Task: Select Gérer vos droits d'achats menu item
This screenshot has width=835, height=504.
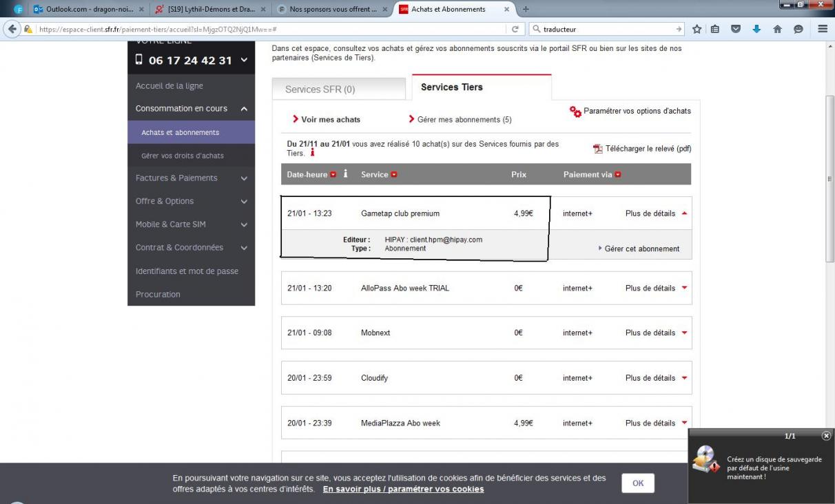Action: tap(183, 156)
